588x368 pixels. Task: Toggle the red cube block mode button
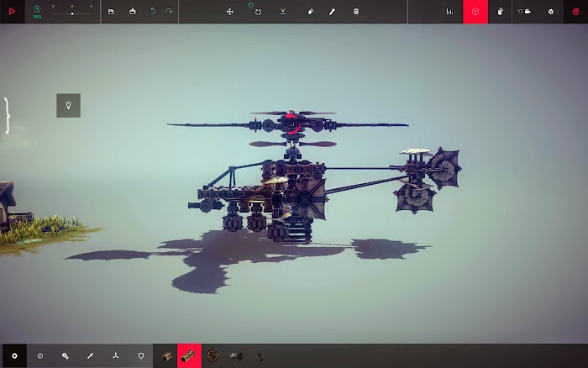point(475,12)
